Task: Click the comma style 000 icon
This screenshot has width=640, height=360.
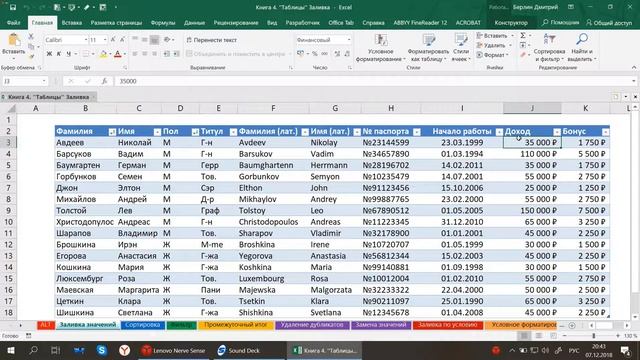Action: coord(324,54)
